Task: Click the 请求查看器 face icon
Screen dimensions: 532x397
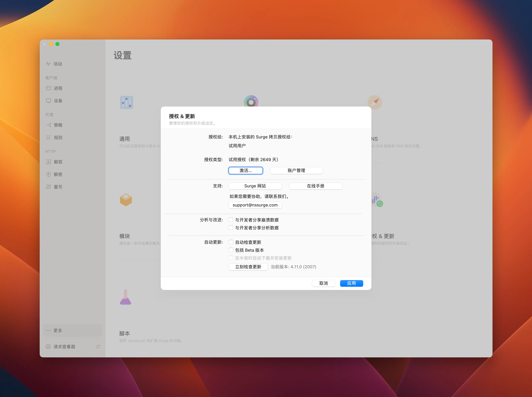Action: coord(48,347)
